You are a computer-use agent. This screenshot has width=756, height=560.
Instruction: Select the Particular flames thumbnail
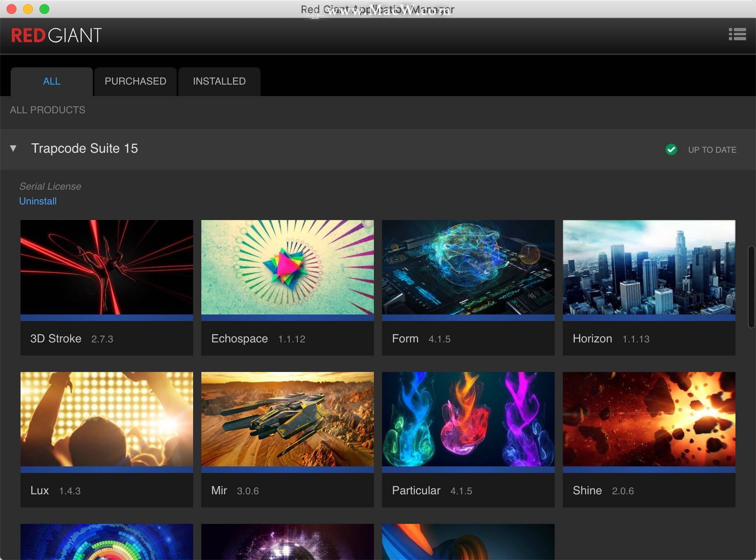tap(468, 419)
